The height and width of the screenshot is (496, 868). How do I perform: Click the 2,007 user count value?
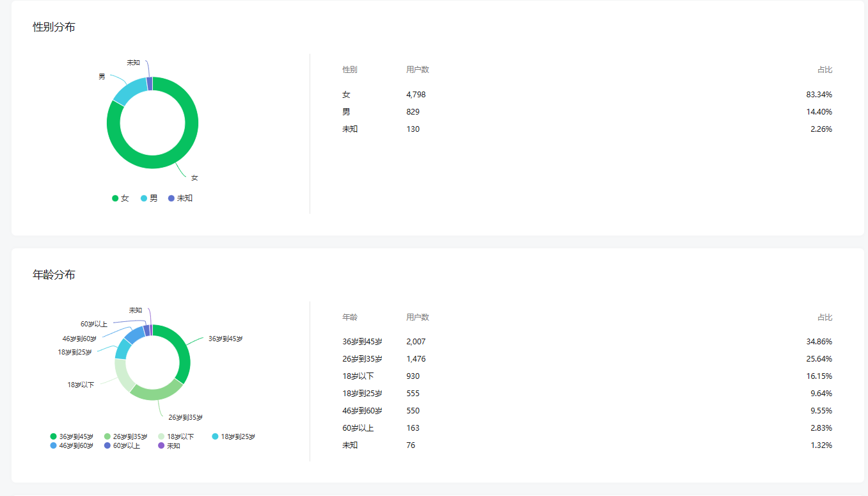tap(416, 342)
